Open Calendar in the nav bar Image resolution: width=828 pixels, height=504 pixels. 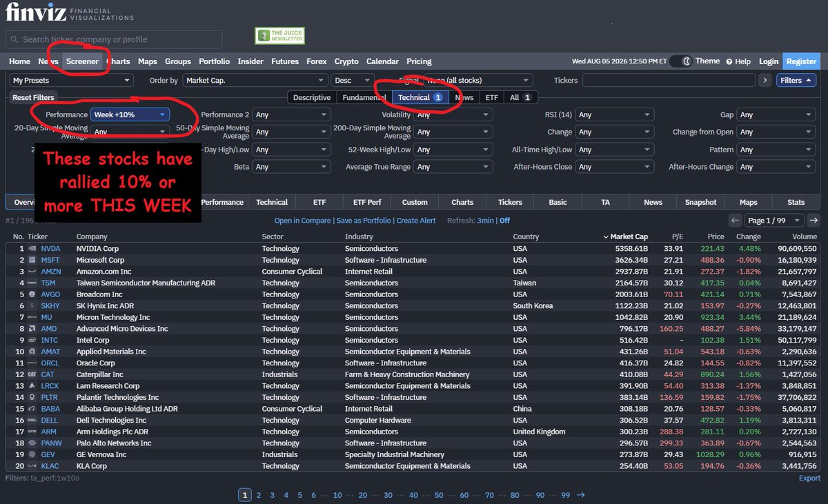(382, 61)
